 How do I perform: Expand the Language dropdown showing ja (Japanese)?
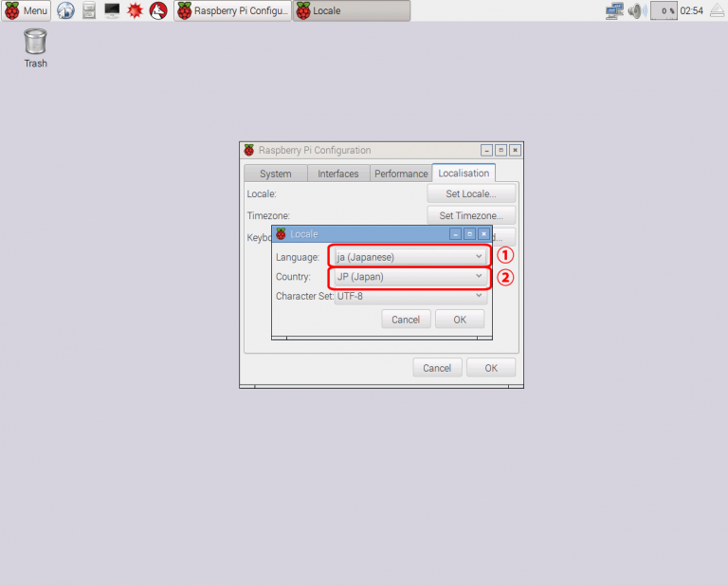click(410, 257)
